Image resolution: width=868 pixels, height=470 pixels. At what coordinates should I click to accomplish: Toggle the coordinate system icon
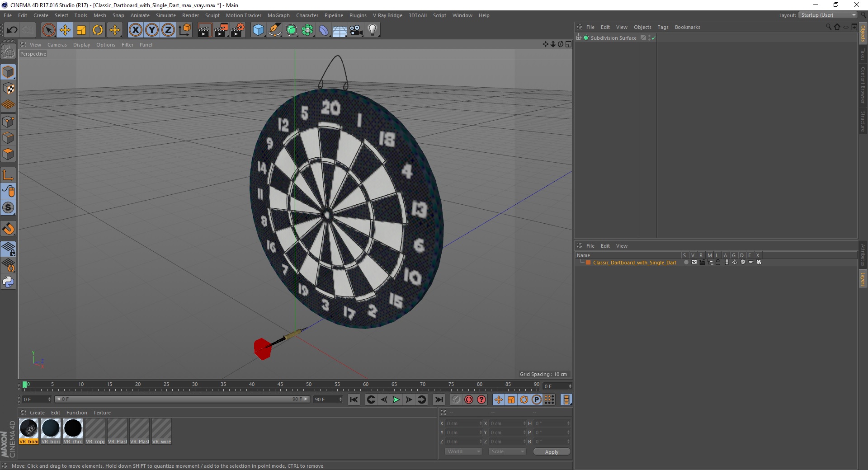click(184, 30)
